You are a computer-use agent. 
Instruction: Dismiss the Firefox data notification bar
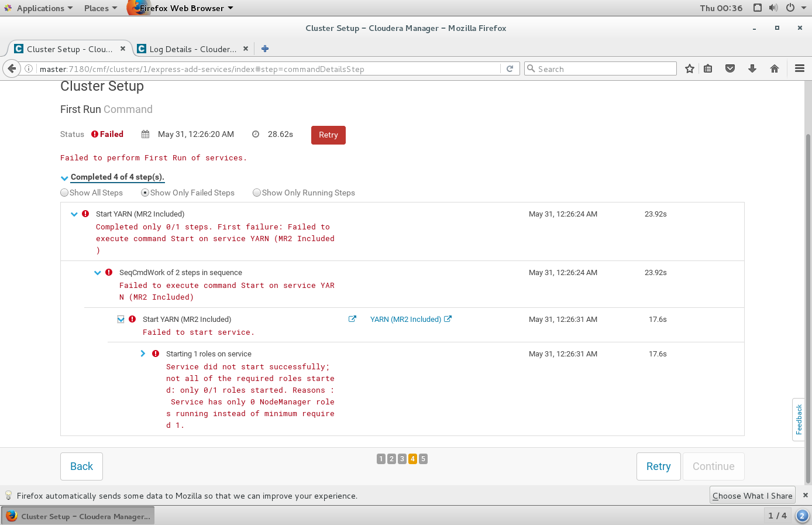tap(805, 495)
